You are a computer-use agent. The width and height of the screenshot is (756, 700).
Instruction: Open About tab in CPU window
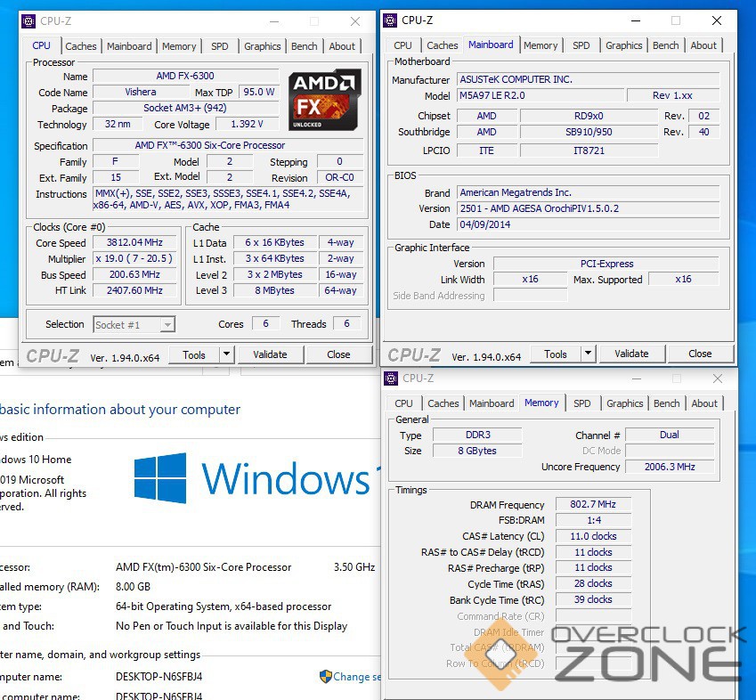tap(342, 46)
